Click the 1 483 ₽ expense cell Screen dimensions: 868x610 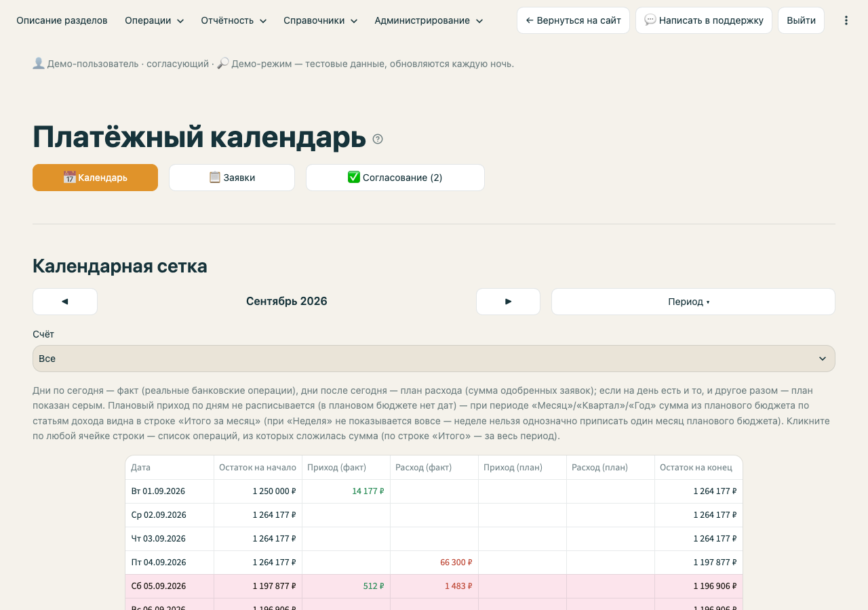(x=434, y=586)
